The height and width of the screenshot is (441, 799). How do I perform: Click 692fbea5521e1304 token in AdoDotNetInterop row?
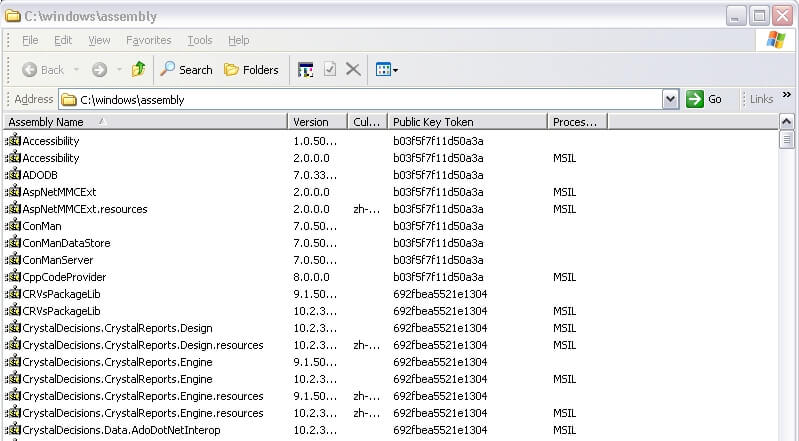coord(440,430)
